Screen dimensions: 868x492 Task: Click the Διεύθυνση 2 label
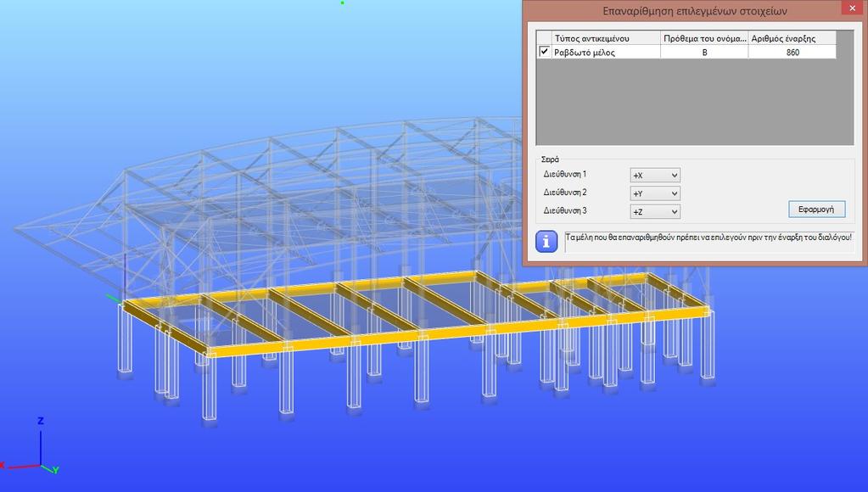[x=564, y=192]
